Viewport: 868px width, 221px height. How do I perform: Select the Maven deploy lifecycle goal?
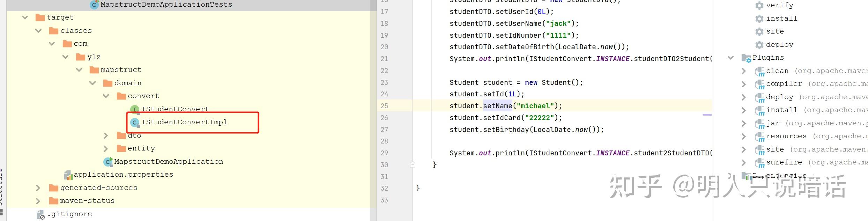pyautogui.click(x=780, y=45)
